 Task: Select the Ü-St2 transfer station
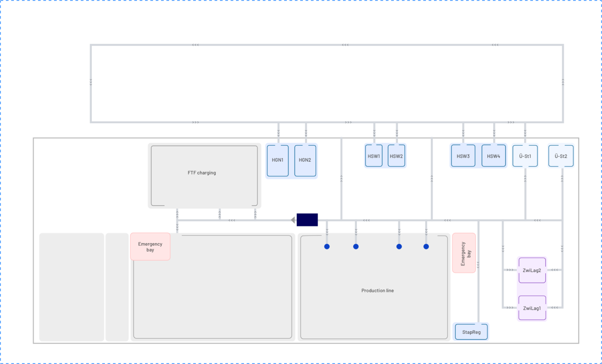(561, 156)
